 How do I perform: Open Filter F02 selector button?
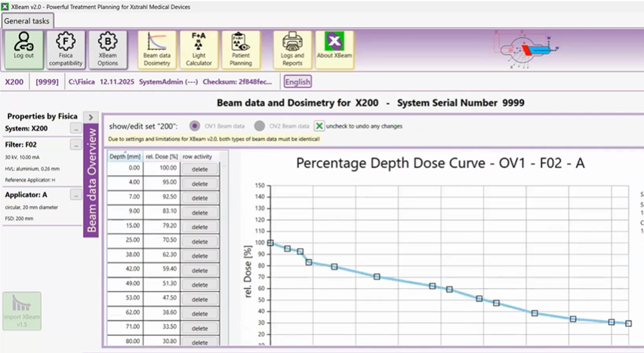(x=76, y=144)
